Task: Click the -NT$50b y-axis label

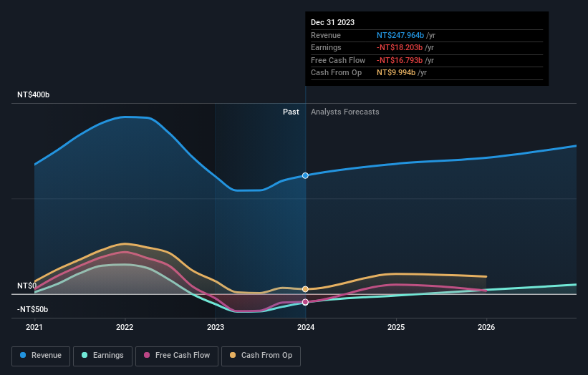Action: [x=33, y=309]
